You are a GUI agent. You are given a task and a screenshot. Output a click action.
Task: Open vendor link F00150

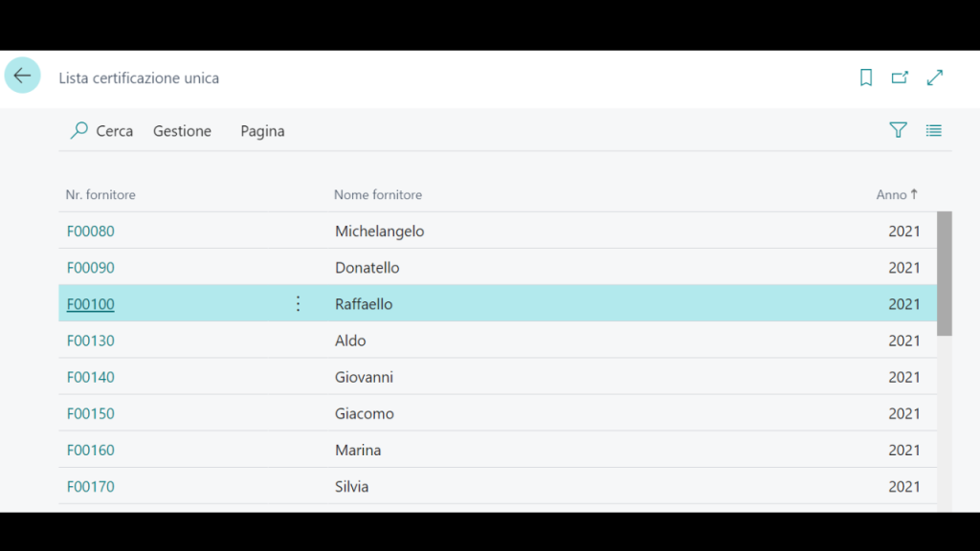pyautogui.click(x=91, y=413)
